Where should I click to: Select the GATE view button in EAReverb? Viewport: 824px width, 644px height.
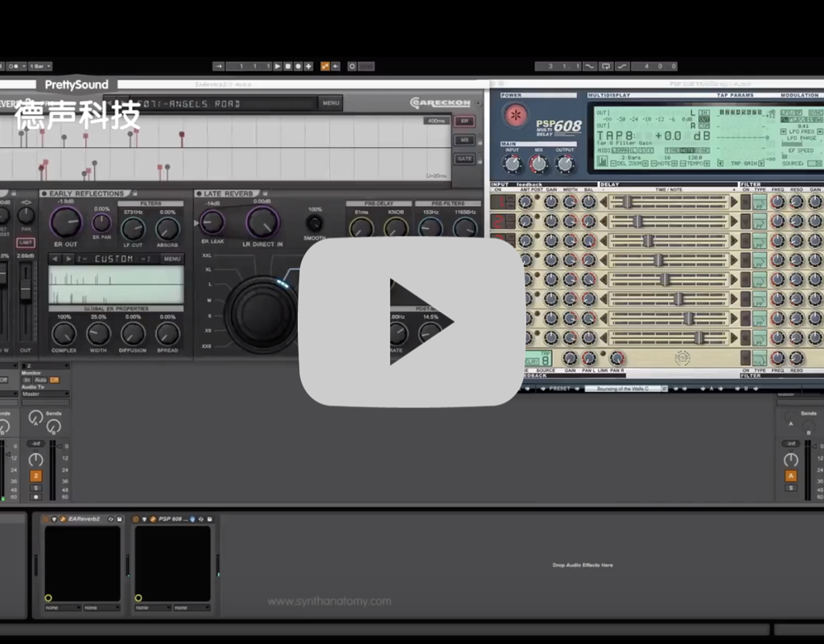tap(464, 159)
